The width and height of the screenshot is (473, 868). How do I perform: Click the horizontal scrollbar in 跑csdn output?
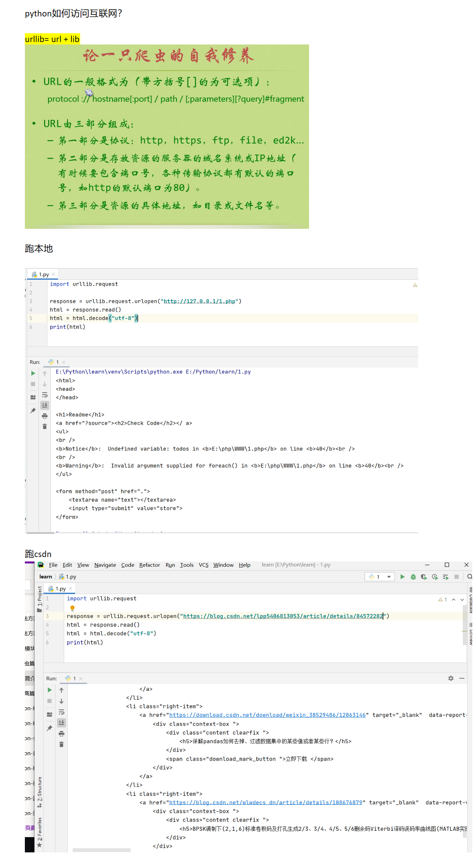coord(101,850)
